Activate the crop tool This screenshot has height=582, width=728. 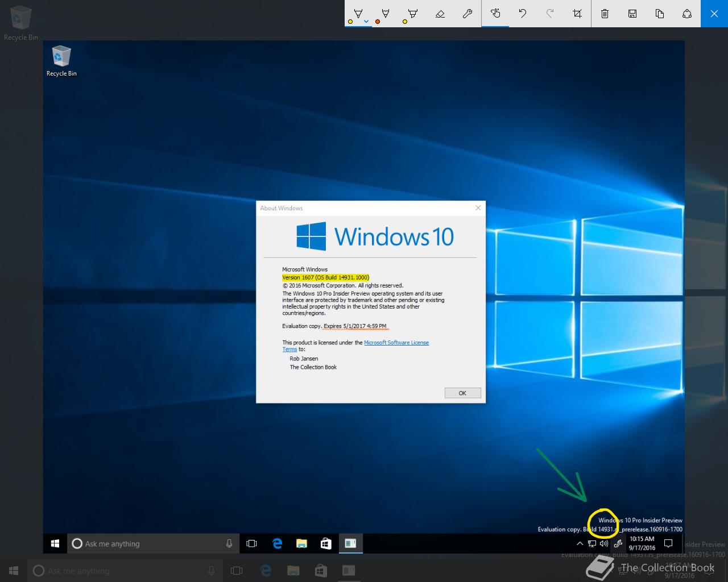pos(577,13)
